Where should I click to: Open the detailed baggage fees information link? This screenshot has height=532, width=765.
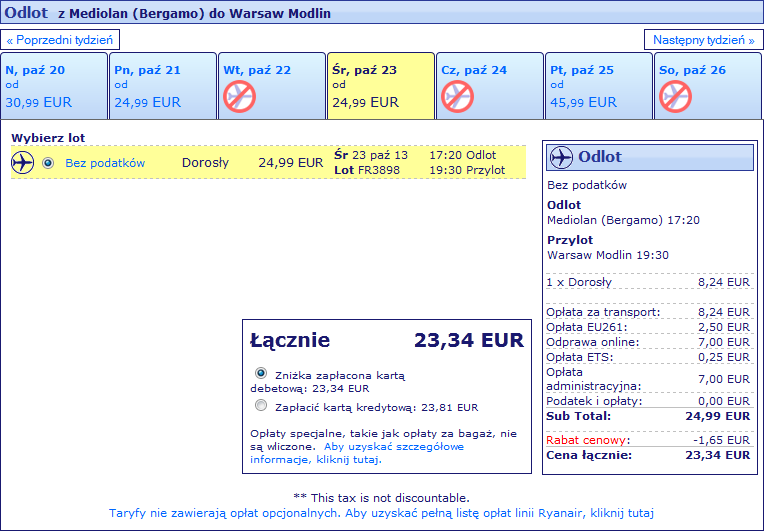click(x=357, y=453)
